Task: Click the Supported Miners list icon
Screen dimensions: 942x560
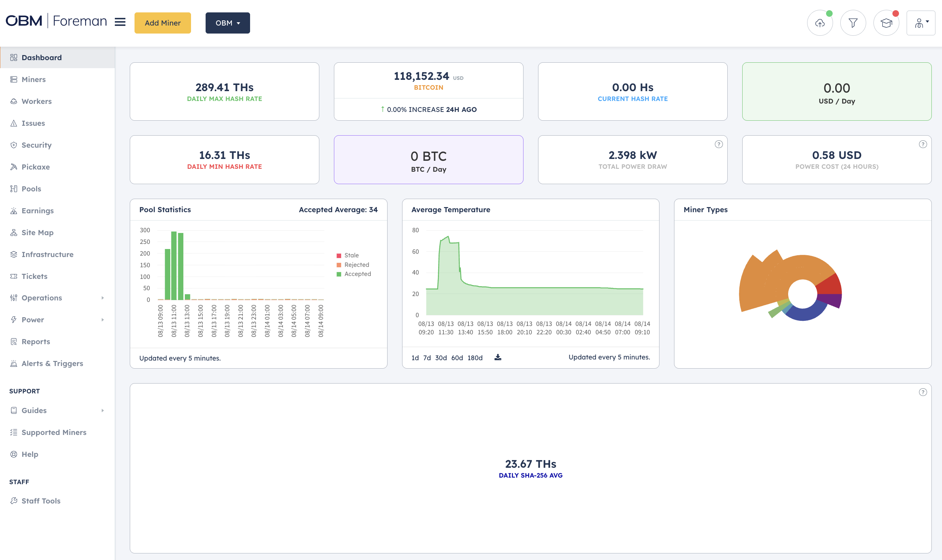Action: coord(13,432)
